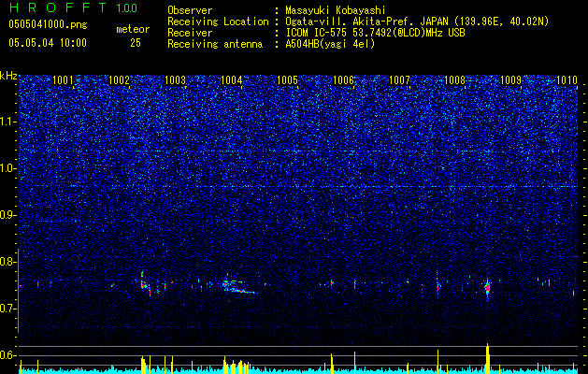
Task: Click the Receiver label
Action: [190, 33]
